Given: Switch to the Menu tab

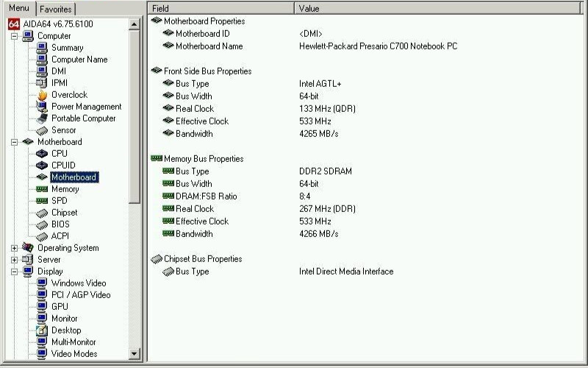Looking at the screenshot, I should point(19,8).
